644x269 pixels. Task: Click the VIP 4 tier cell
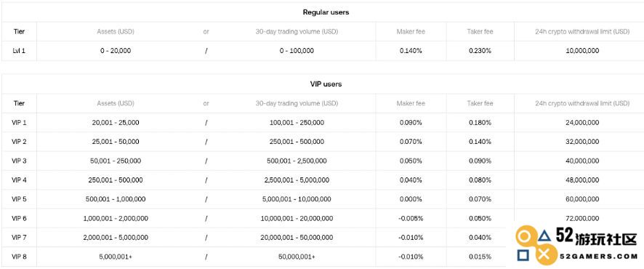[20, 180]
